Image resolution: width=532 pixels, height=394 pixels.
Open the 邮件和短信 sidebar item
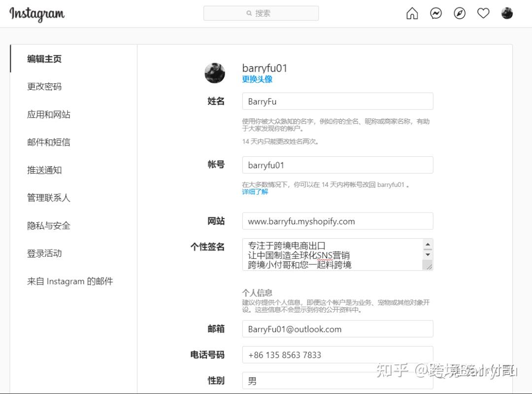coord(48,142)
